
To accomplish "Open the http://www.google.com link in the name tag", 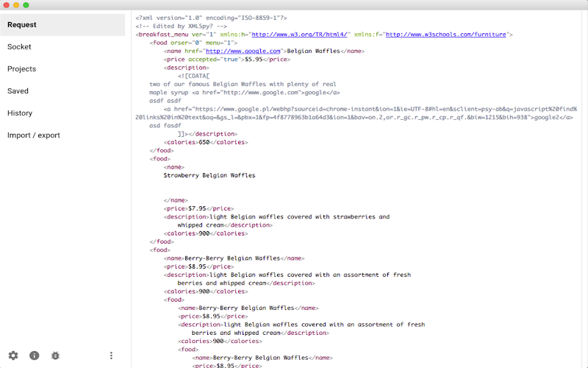I will [243, 51].
